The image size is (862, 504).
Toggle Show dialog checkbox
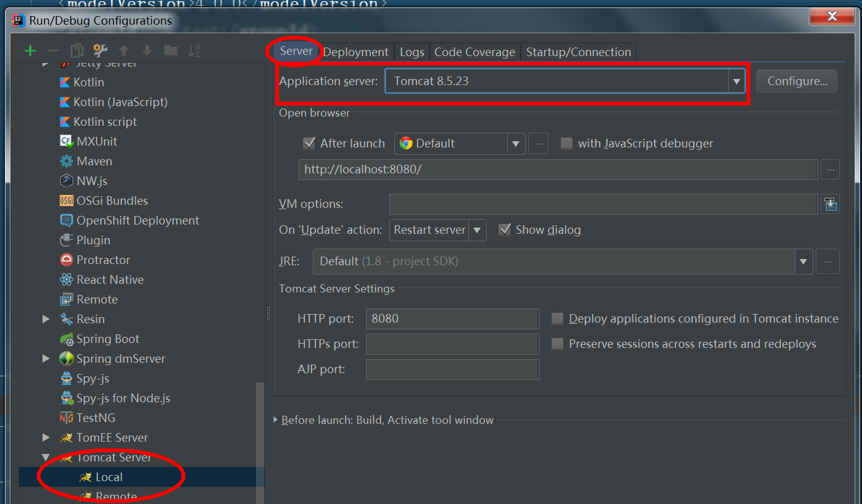(505, 230)
